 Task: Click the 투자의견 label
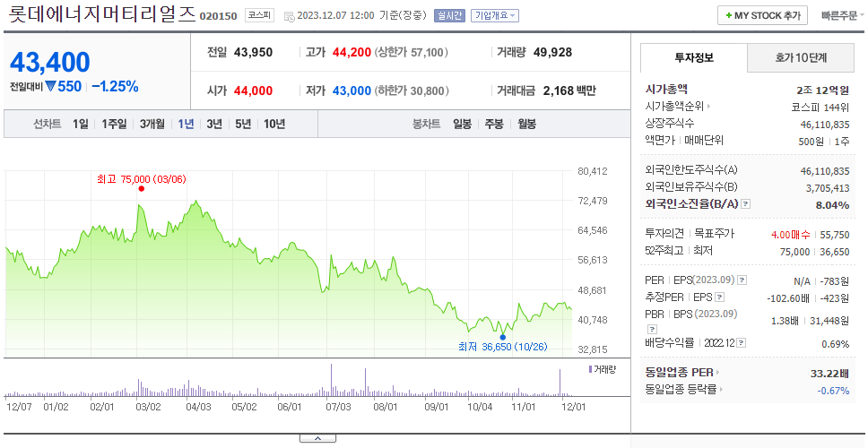pos(664,234)
